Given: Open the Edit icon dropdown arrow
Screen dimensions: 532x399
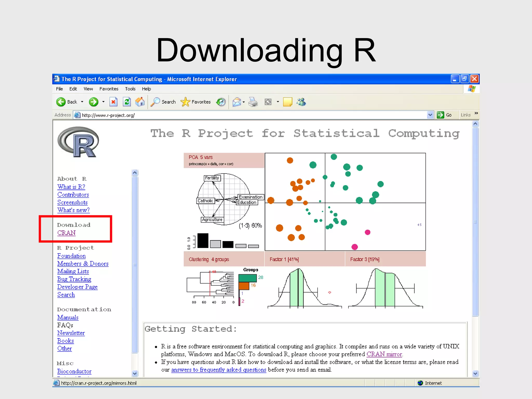Looking at the screenshot, I should coord(278,102).
